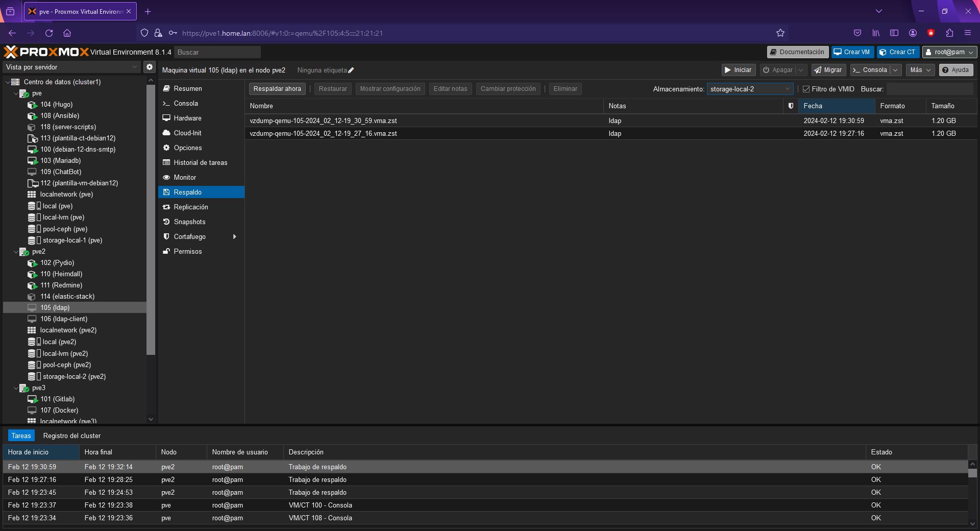Screen dimensions: 980x531
Task: Collapse the pve node tree
Action: point(16,94)
